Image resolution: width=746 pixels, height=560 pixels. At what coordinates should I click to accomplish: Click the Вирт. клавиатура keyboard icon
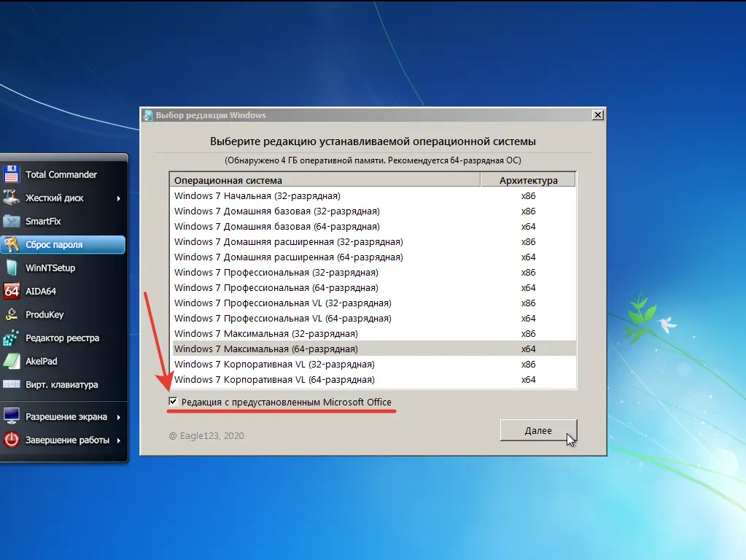12,384
